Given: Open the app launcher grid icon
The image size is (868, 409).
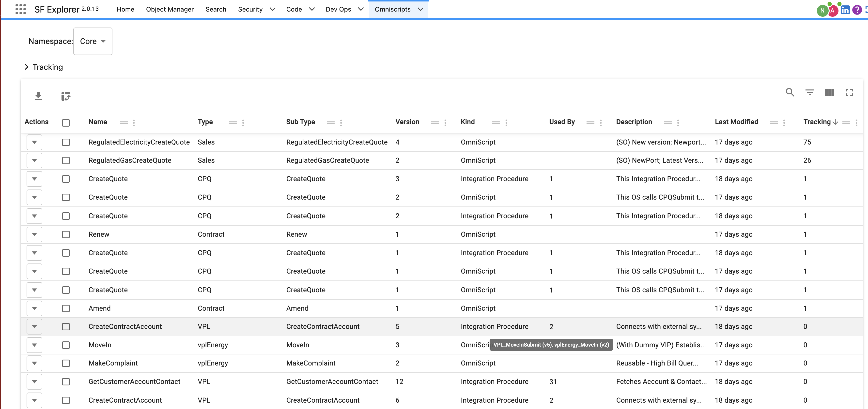Looking at the screenshot, I should tap(21, 9).
